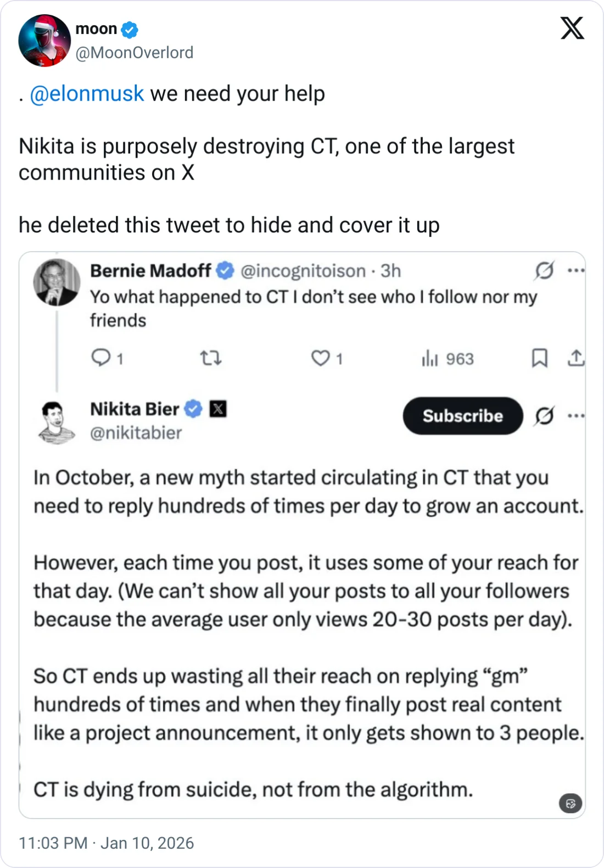
Task: Click the X affiliation badge beside Nikita Bier
Action: coord(218,409)
